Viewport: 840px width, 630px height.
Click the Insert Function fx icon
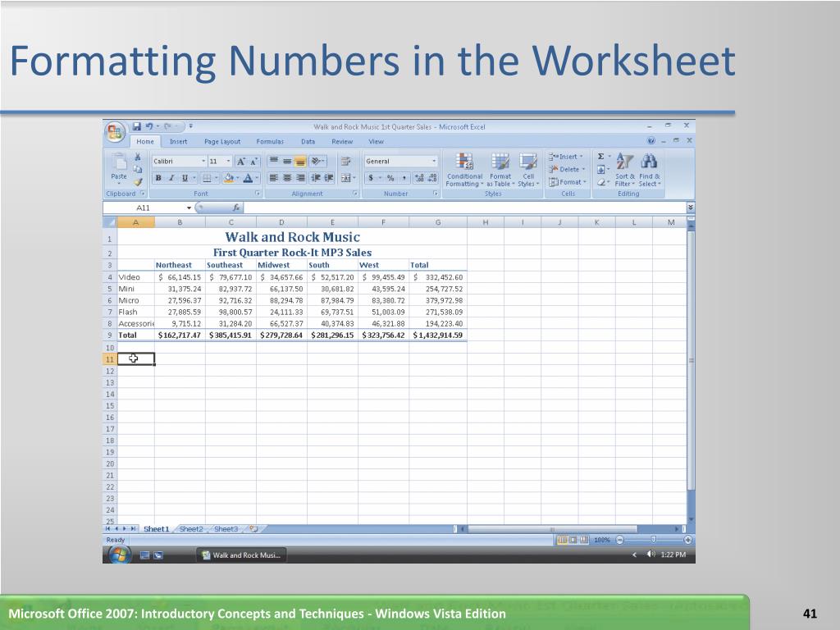[236, 208]
